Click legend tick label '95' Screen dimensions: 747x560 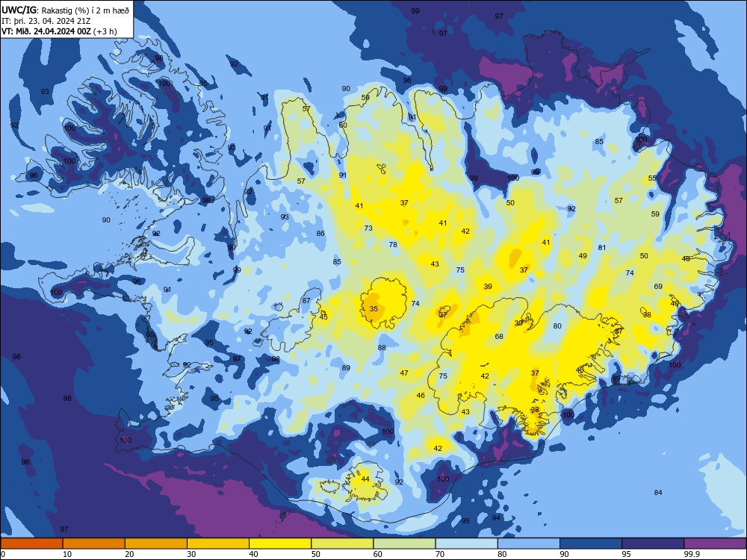626,554
